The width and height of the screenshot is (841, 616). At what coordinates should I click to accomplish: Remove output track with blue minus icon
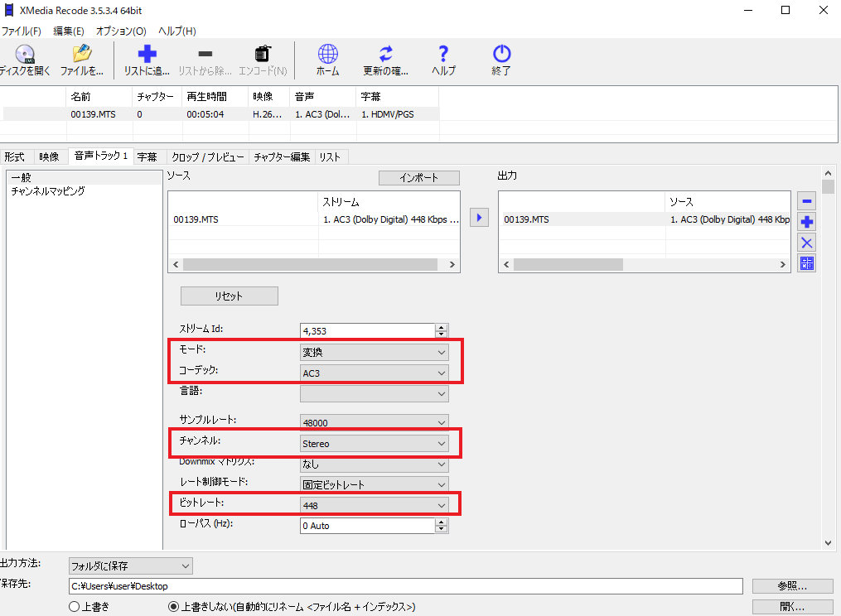pos(807,201)
